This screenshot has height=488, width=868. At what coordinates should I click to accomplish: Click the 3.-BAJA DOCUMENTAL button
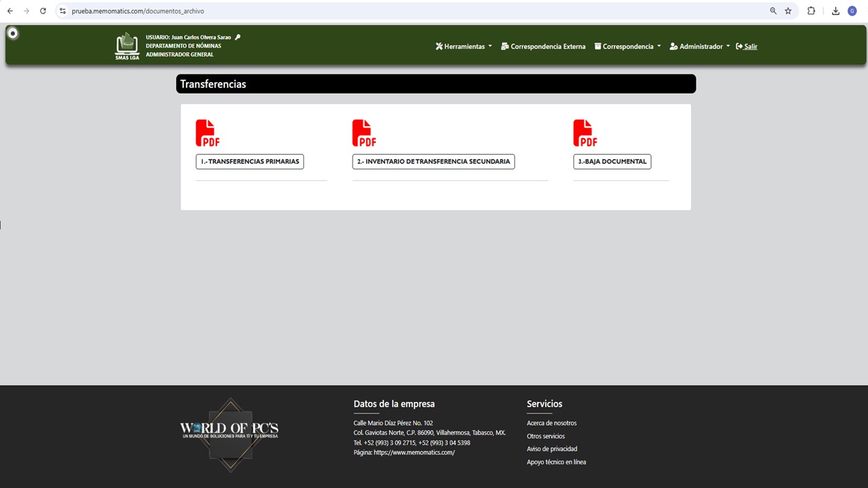pyautogui.click(x=612, y=161)
